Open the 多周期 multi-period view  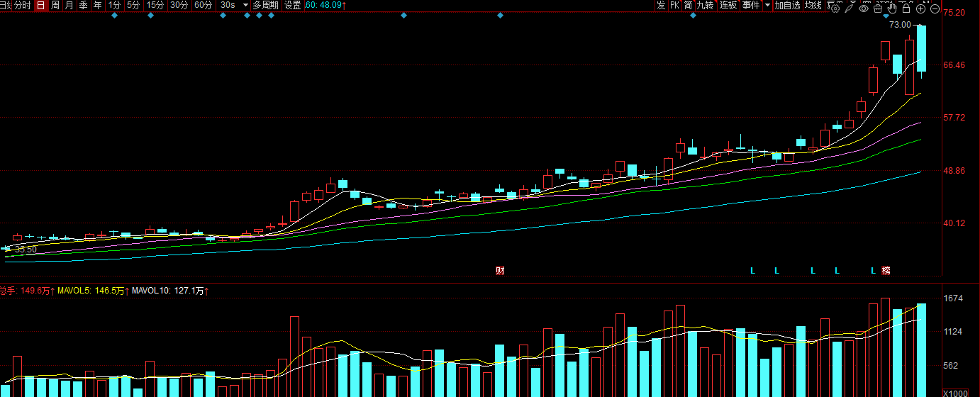click(x=265, y=5)
